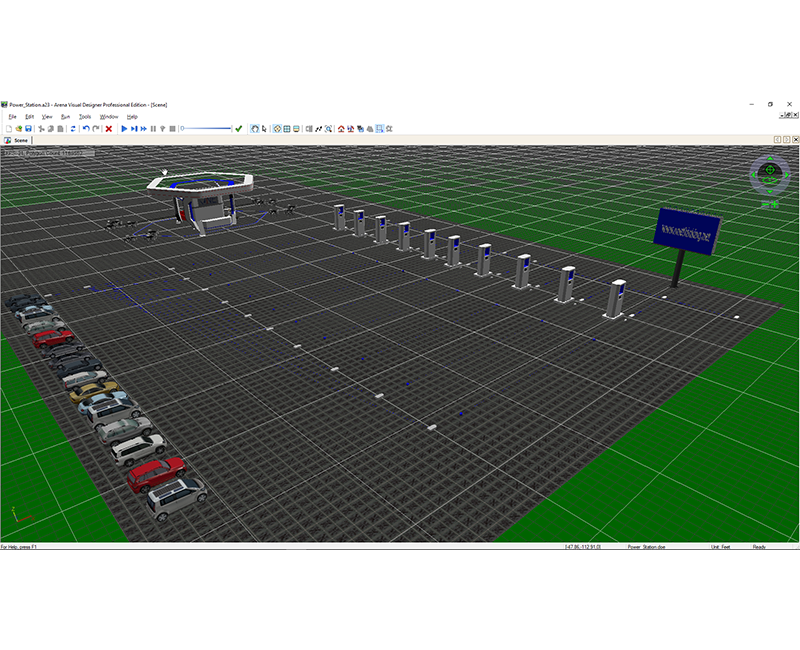The image size is (800, 650).
Task: Toggle the grid snap highlight button
Action: 277,128
